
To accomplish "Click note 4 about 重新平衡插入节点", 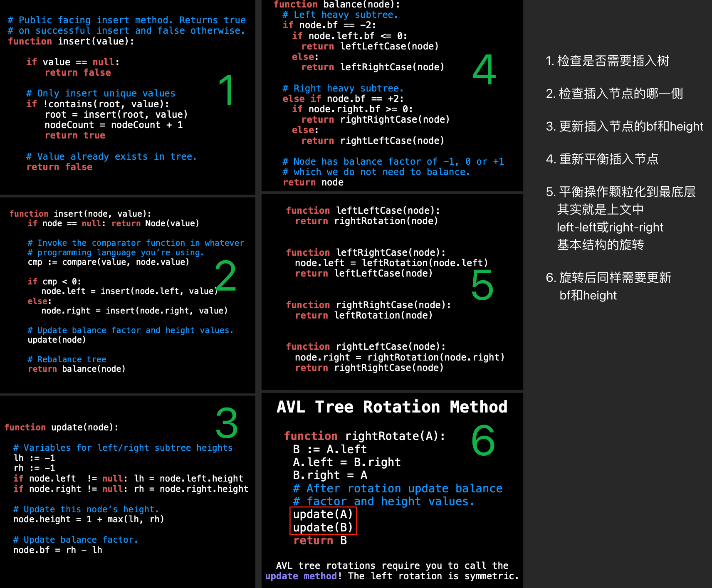I will [x=602, y=159].
